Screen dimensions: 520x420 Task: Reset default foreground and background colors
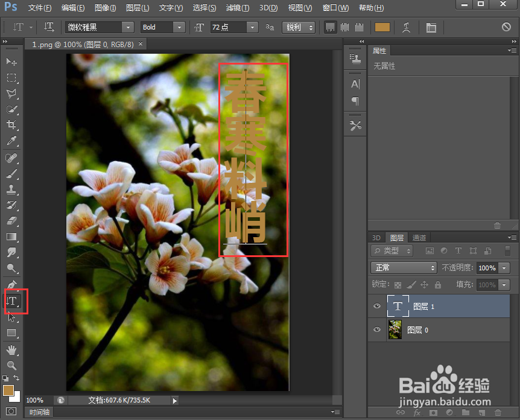pos(5,378)
